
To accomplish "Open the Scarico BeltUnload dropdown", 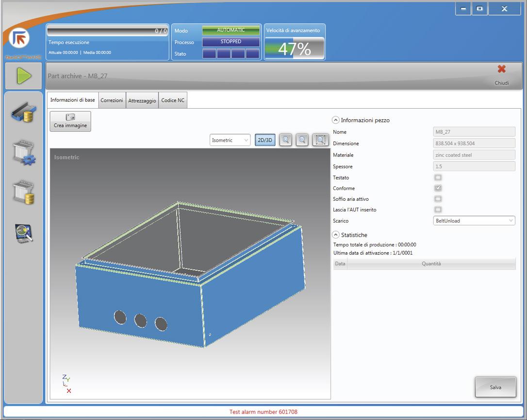I will tap(474, 221).
